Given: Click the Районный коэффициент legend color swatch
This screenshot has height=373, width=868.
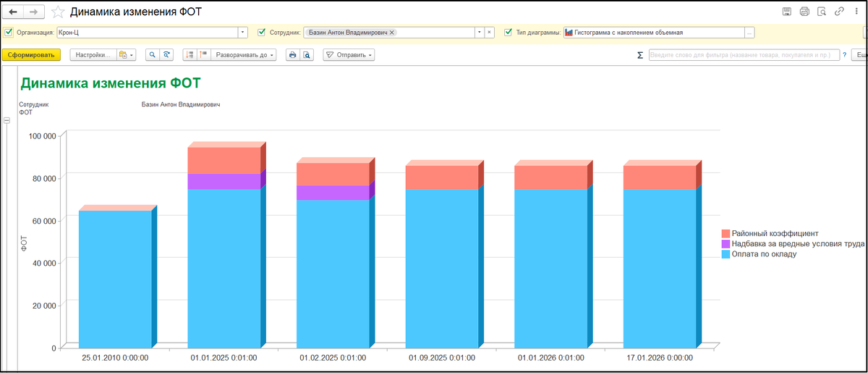Looking at the screenshot, I should [x=726, y=234].
